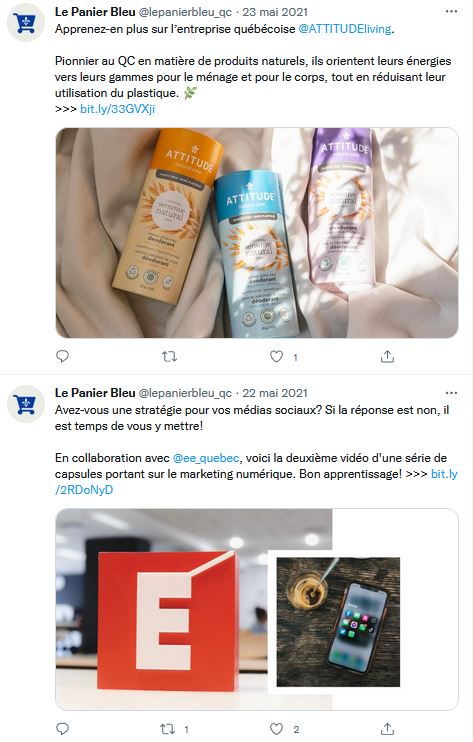
Task: Share the May 22 marketing video tweet
Action: pyautogui.click(x=387, y=729)
